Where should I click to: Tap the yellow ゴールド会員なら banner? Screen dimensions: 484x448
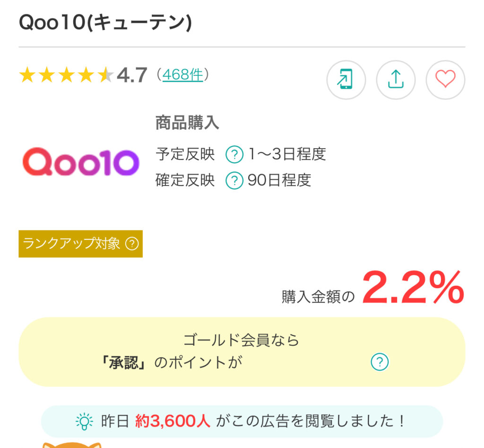pyautogui.click(x=242, y=351)
